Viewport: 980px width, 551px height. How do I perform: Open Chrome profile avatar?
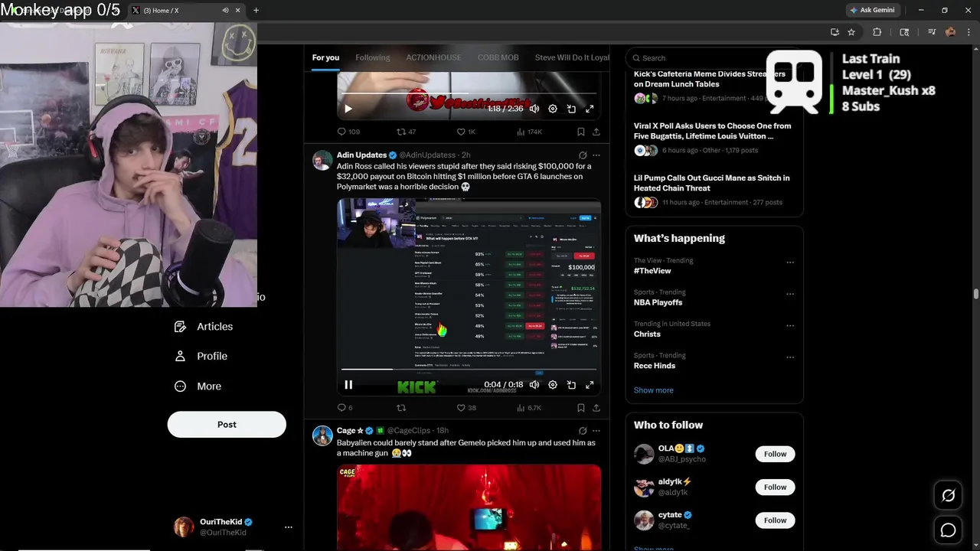click(950, 32)
